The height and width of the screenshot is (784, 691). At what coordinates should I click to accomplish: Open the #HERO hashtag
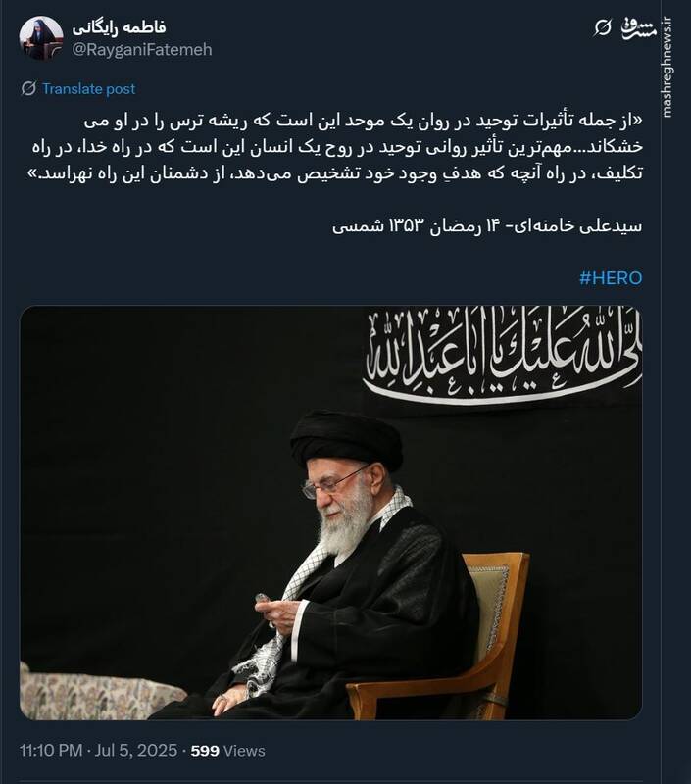click(611, 278)
